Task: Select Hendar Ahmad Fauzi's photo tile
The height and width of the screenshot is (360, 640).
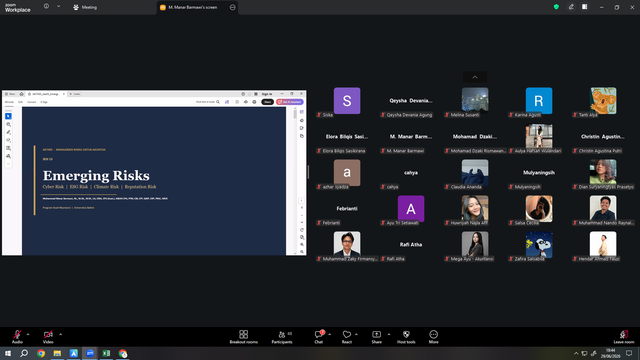Action: 603,244
